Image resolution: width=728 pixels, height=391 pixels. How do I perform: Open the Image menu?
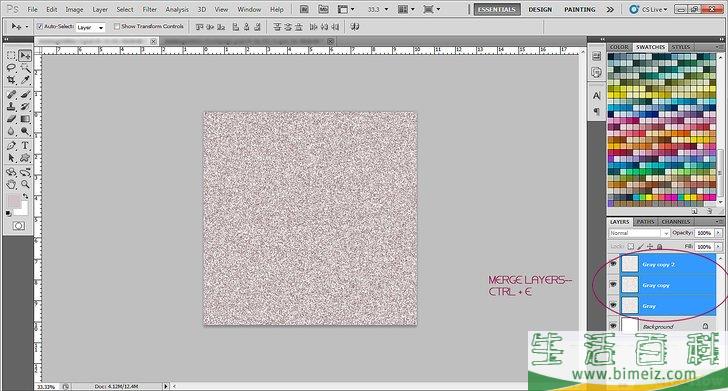click(74, 9)
